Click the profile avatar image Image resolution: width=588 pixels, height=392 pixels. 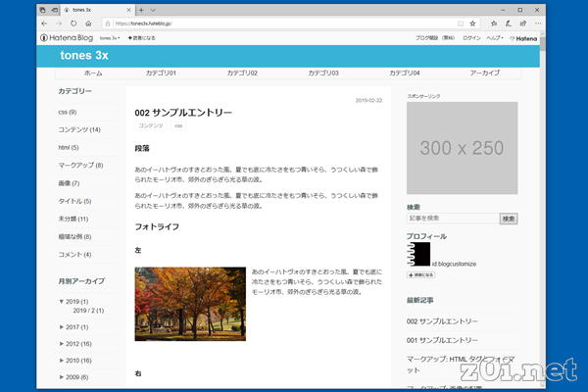click(418, 255)
